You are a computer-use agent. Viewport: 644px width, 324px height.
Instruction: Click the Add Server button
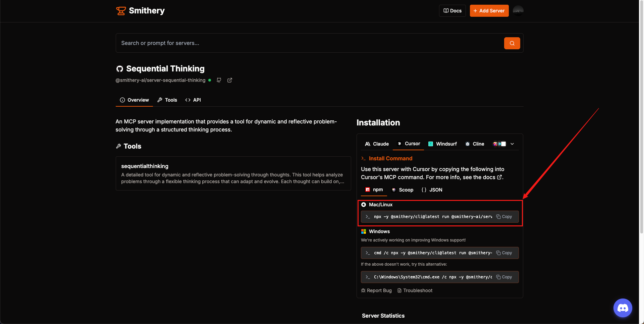489,11
